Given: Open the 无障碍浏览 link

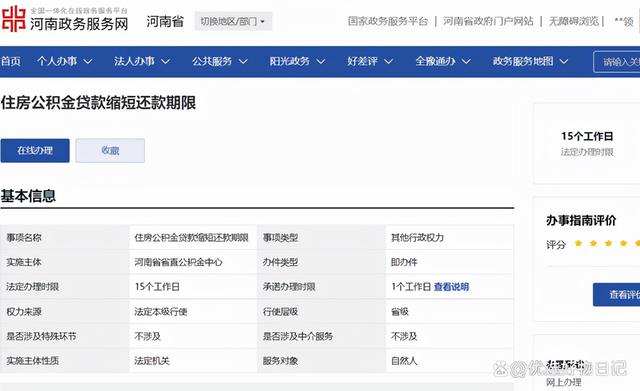Looking at the screenshot, I should click(573, 21).
